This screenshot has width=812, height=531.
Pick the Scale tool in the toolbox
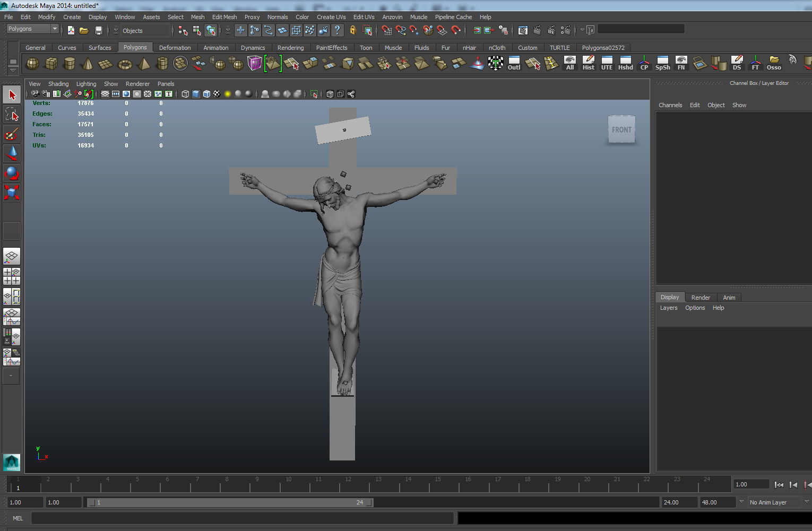[x=12, y=192]
